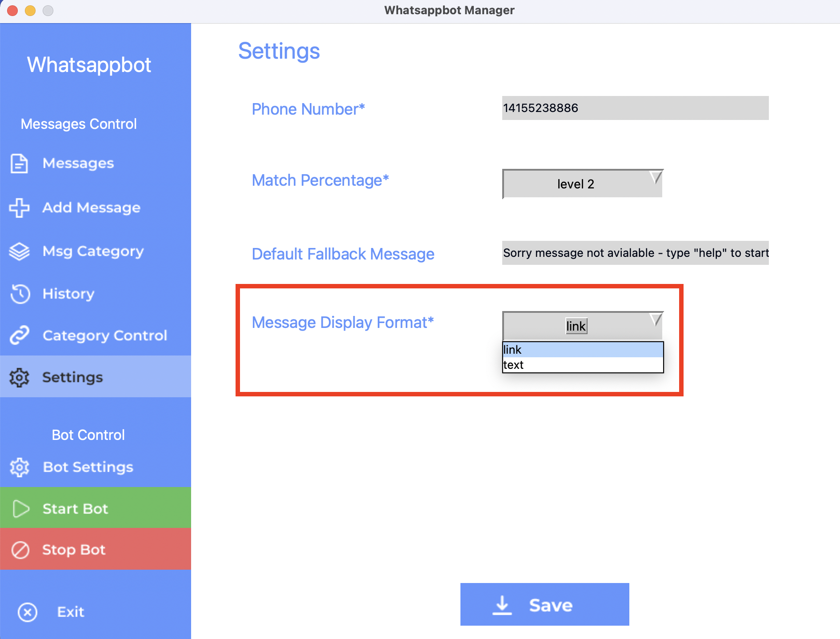The height and width of the screenshot is (639, 840).
Task: Choose the "text" option in the list
Action: [583, 365]
